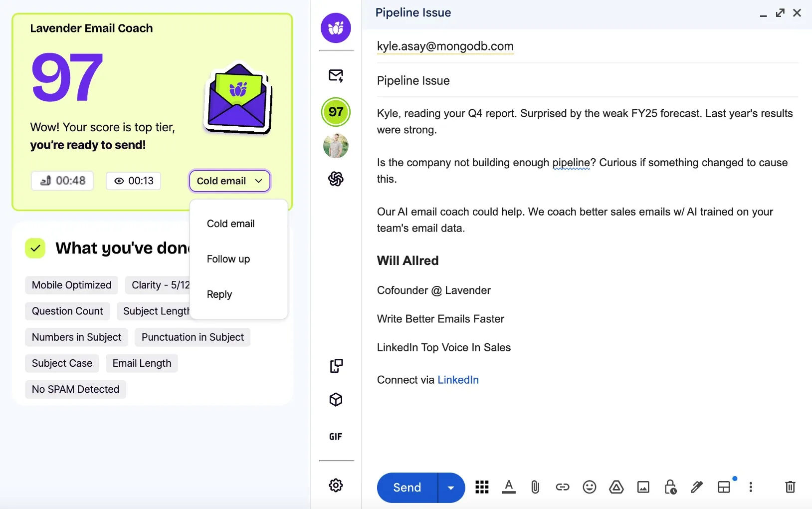
Task: Click the Pipeline Issue subject field
Action: pos(587,80)
